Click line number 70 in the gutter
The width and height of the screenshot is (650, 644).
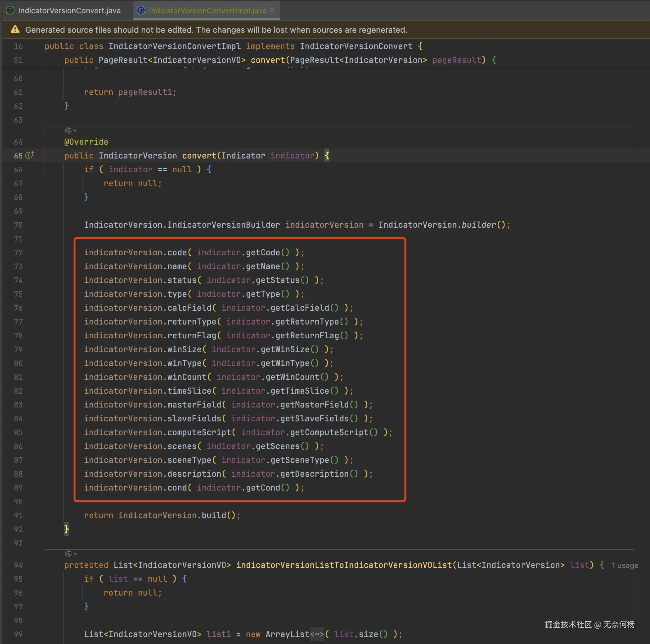pyautogui.click(x=18, y=225)
